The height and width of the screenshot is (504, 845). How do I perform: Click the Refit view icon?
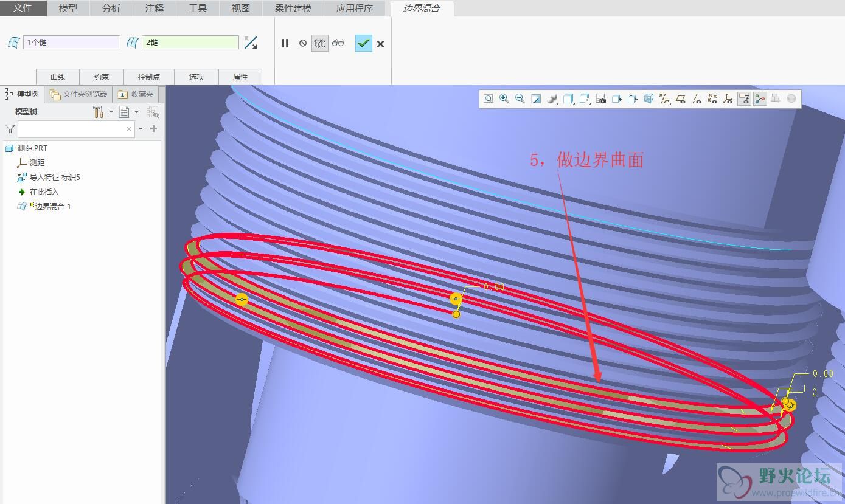tap(489, 98)
